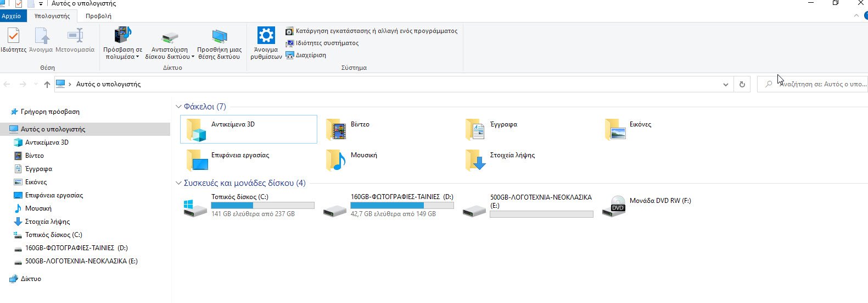
Task: Click Κατάργηση εγκατάστασης ή αλλαγή ενός προγράμματος
Action: 372,31
